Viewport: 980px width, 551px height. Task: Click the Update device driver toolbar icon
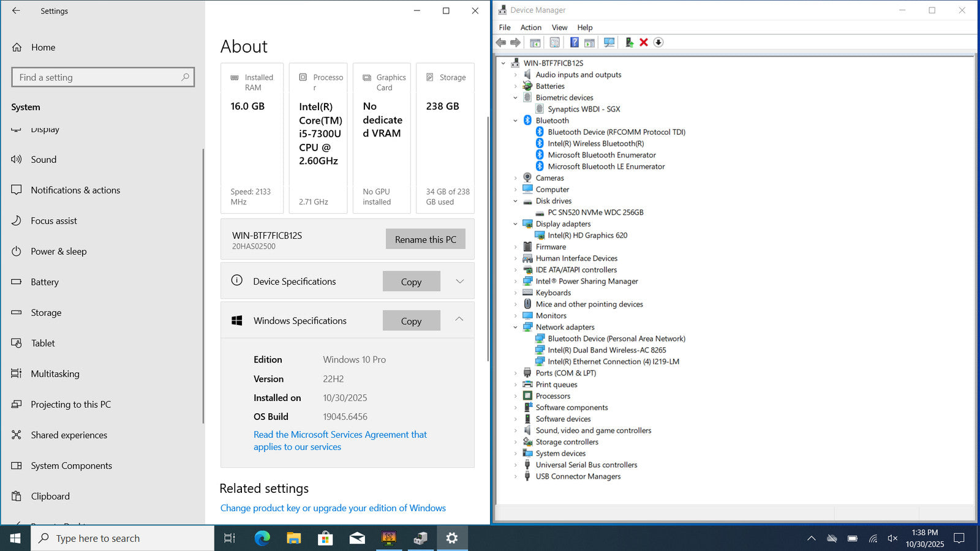[x=629, y=42]
